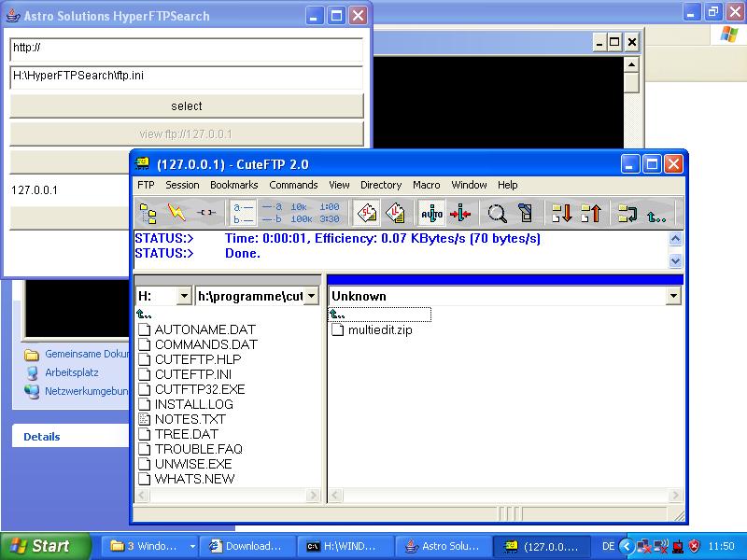Open the Help menu in CuteFTP

(507, 185)
